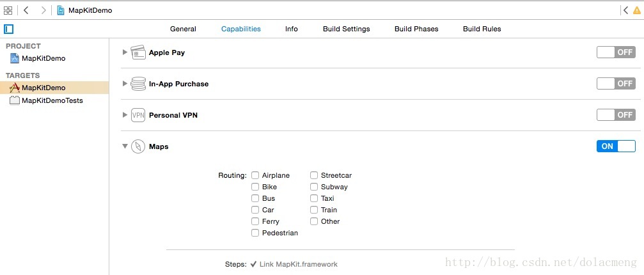
Task: Tick the Pedestrian routing checkbox
Action: (255, 233)
